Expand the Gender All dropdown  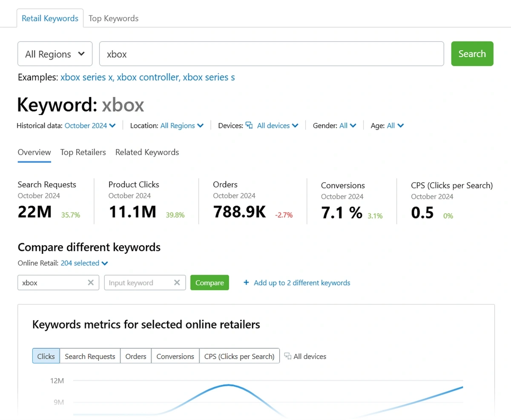point(348,126)
